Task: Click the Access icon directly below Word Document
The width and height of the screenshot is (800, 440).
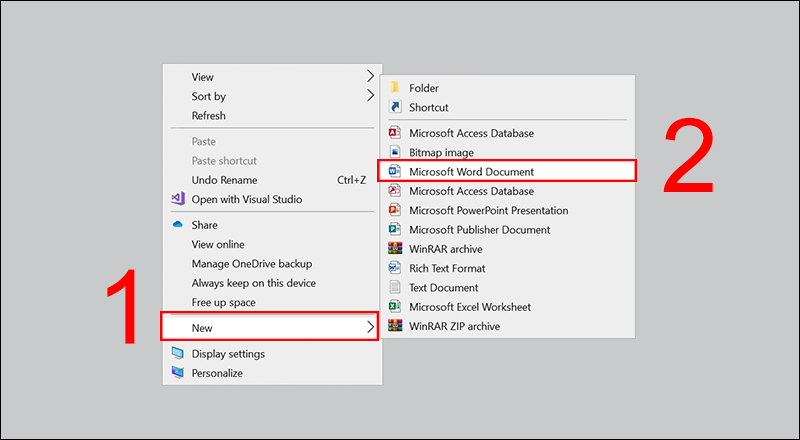Action: pos(394,191)
